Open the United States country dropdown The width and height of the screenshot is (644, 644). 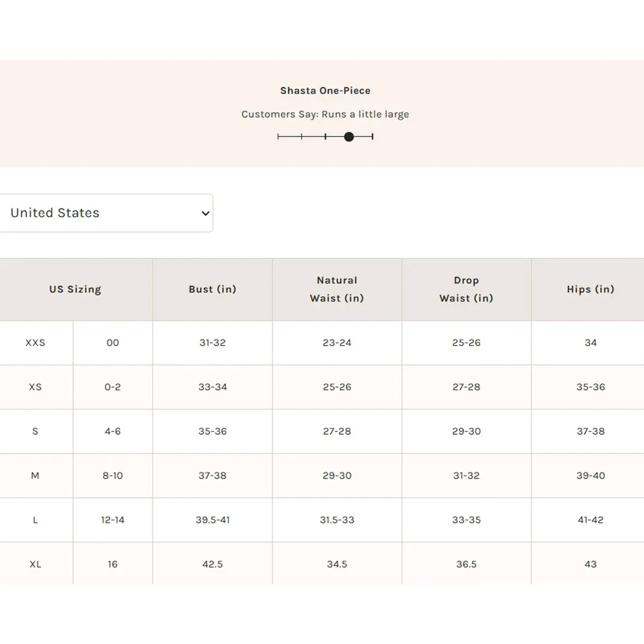(x=106, y=213)
